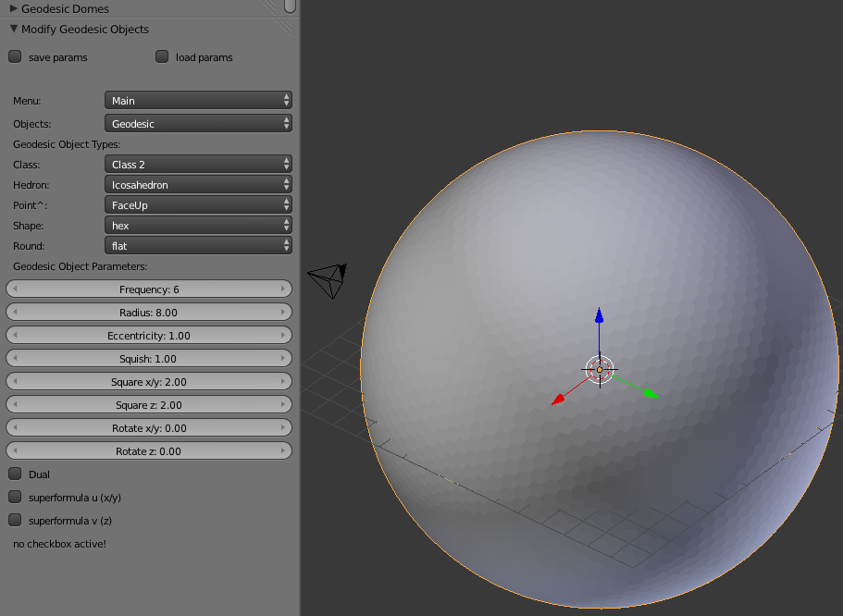Enable superformula v (z) checkbox
Image resolution: width=843 pixels, height=616 pixels.
coord(15,520)
